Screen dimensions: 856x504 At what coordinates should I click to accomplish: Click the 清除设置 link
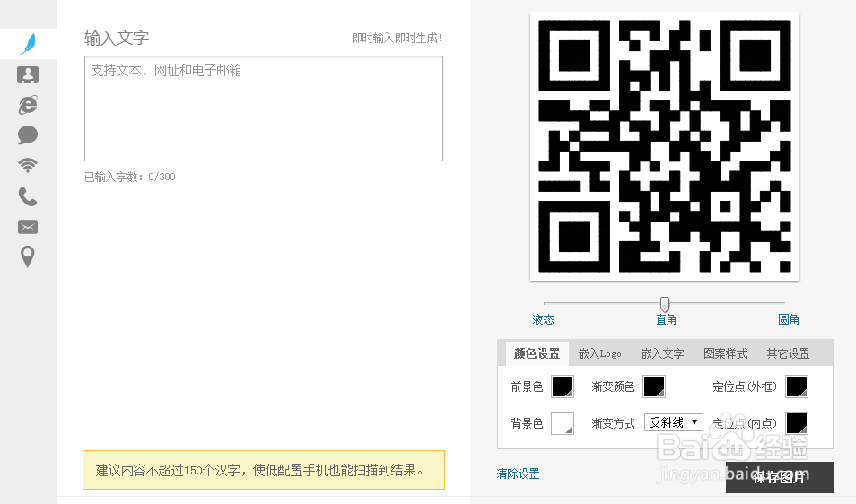pyautogui.click(x=518, y=474)
